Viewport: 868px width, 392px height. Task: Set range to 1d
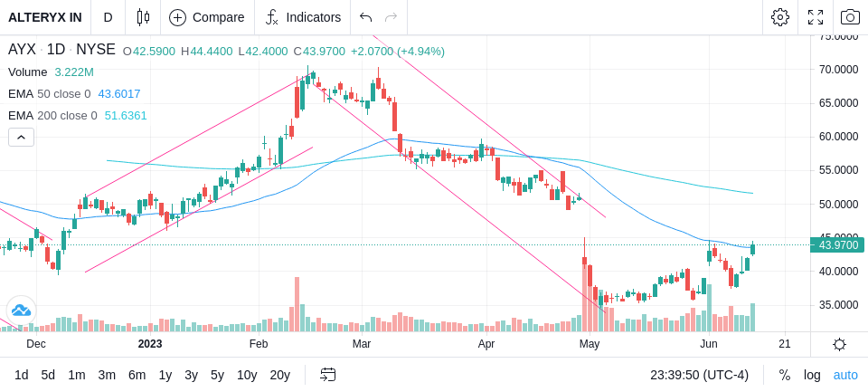[21, 376]
